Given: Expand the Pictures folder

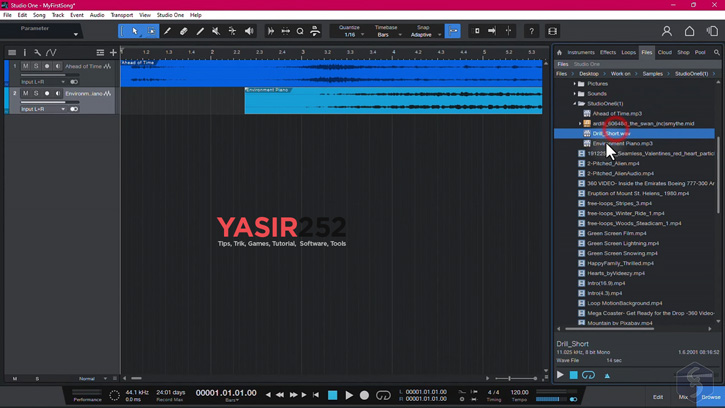Looking at the screenshot, I should pos(575,84).
